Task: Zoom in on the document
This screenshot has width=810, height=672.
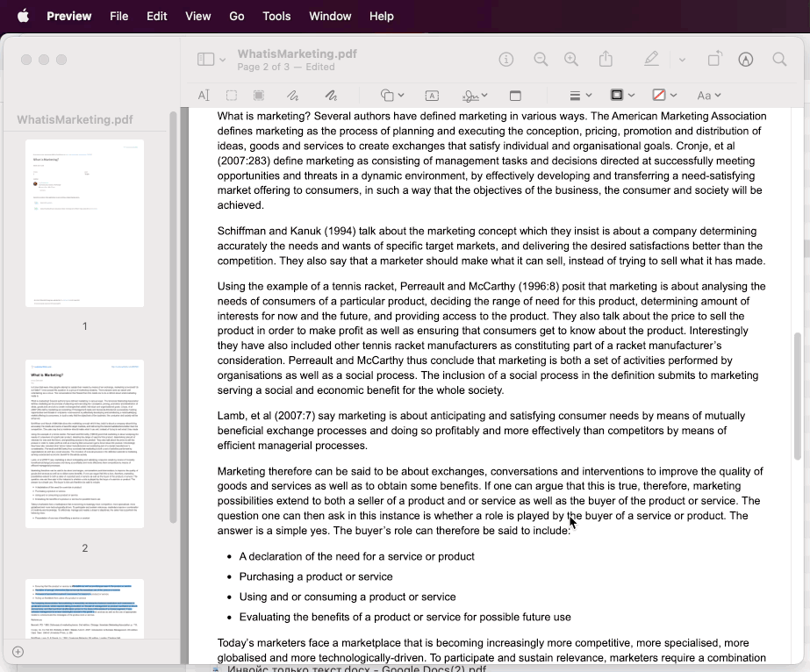Action: (x=571, y=60)
